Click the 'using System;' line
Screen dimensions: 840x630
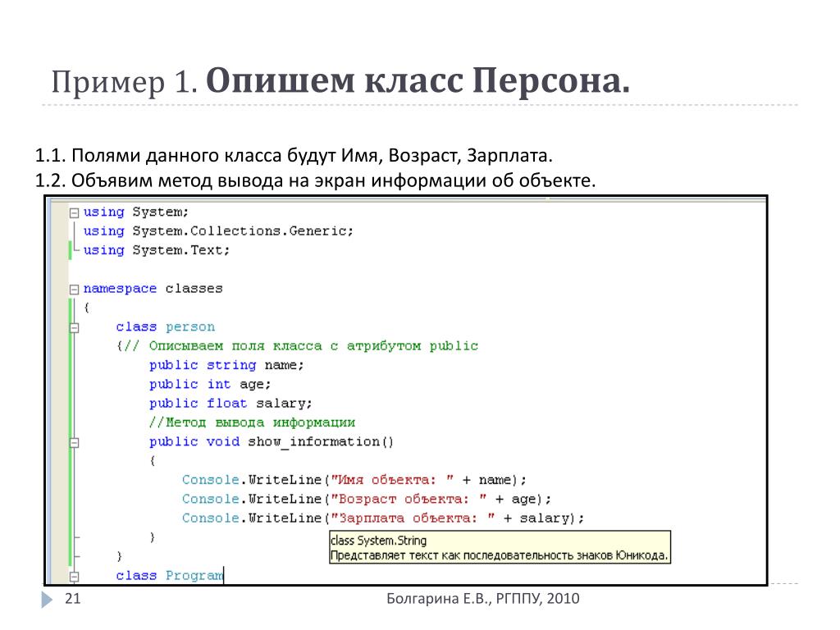tap(136, 212)
